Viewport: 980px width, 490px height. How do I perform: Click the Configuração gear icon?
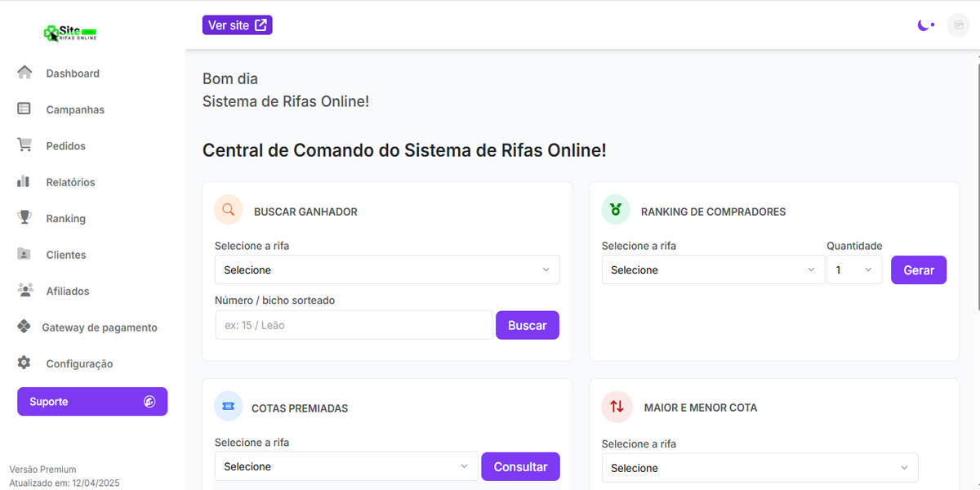point(24,363)
